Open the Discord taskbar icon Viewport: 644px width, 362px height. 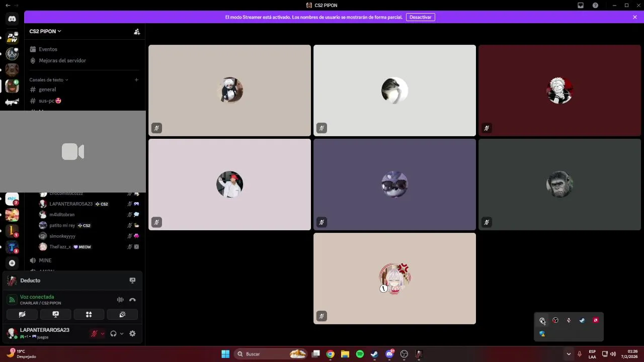pos(389,354)
